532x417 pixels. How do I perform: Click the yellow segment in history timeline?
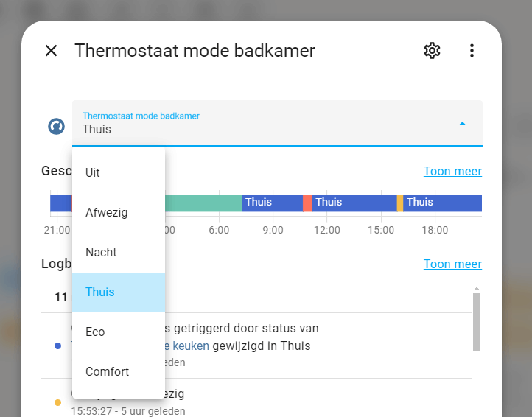pos(400,203)
